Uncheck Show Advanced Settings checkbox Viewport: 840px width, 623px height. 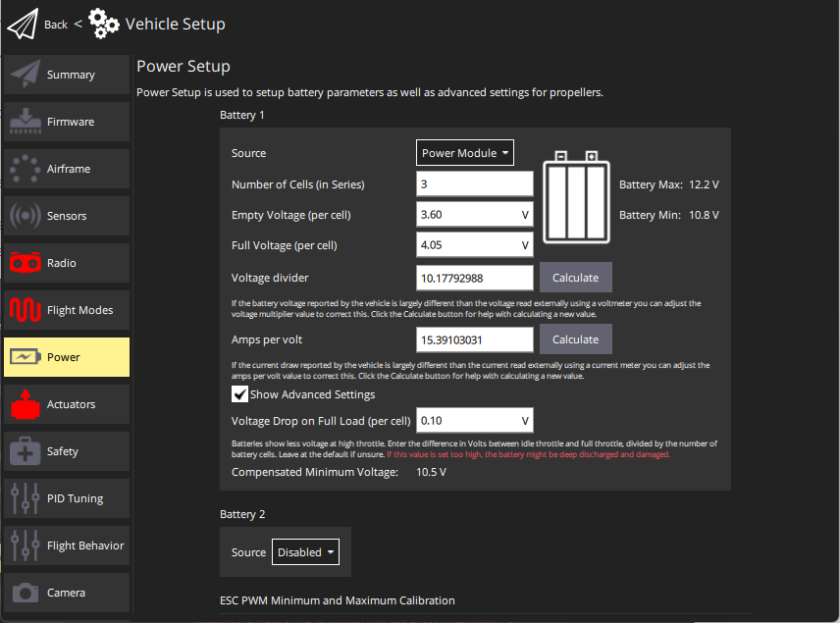point(239,394)
